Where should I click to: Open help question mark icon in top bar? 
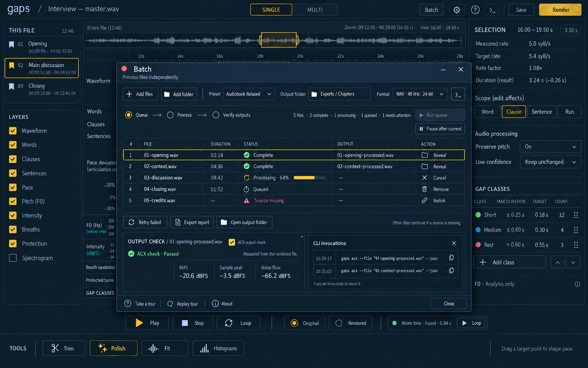coord(475,10)
